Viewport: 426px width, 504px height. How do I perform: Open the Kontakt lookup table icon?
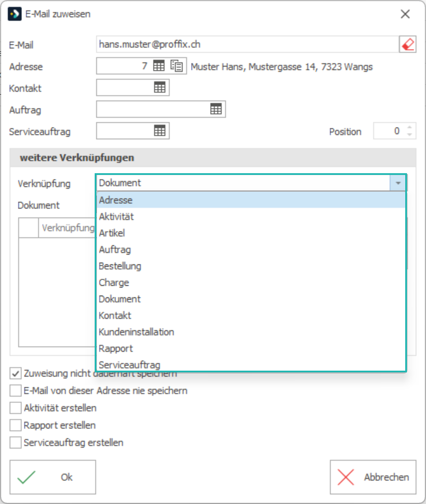coord(160,87)
